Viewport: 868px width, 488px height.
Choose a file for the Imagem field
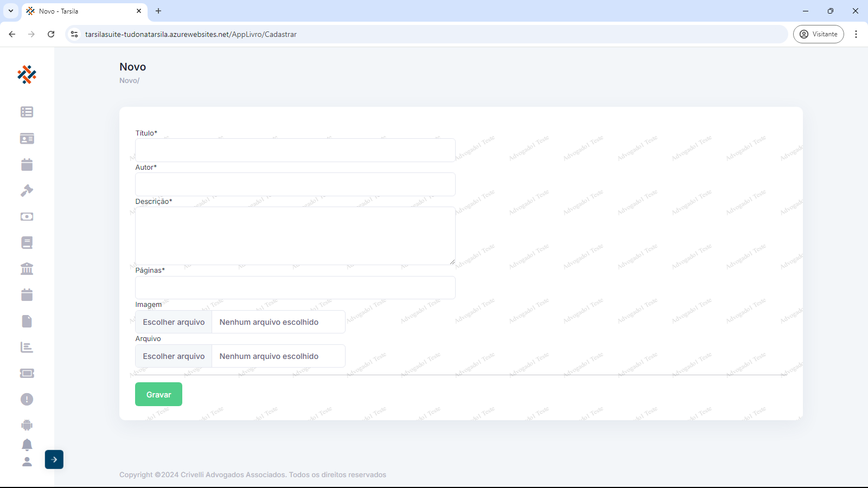point(174,322)
